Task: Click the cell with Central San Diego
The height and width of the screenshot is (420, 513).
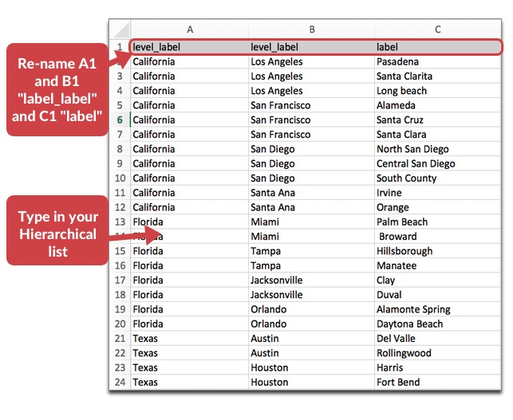Action: pyautogui.click(x=438, y=163)
